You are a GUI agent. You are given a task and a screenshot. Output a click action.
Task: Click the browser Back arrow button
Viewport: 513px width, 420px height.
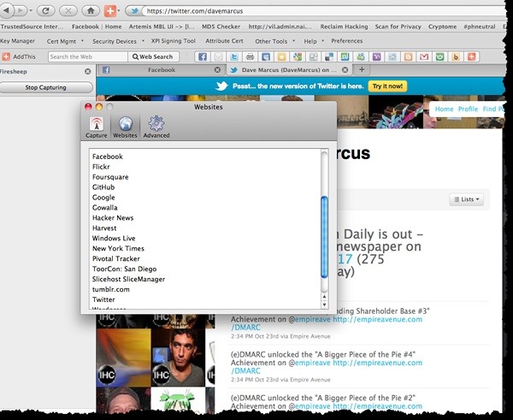tap(6, 11)
